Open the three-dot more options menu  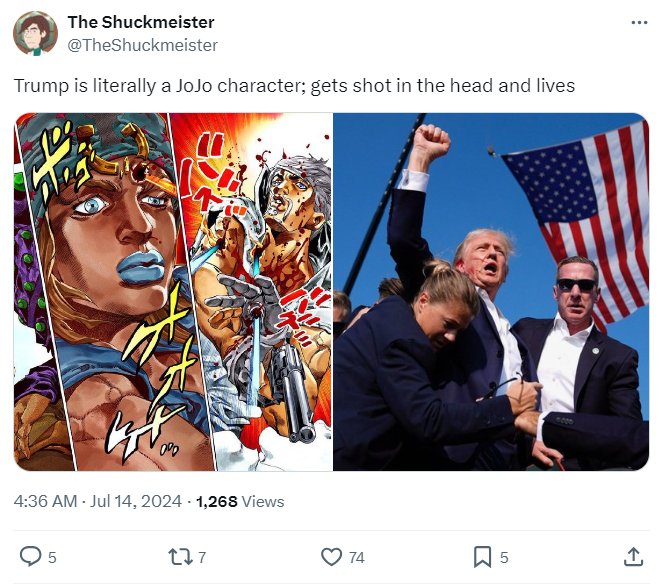(x=639, y=23)
